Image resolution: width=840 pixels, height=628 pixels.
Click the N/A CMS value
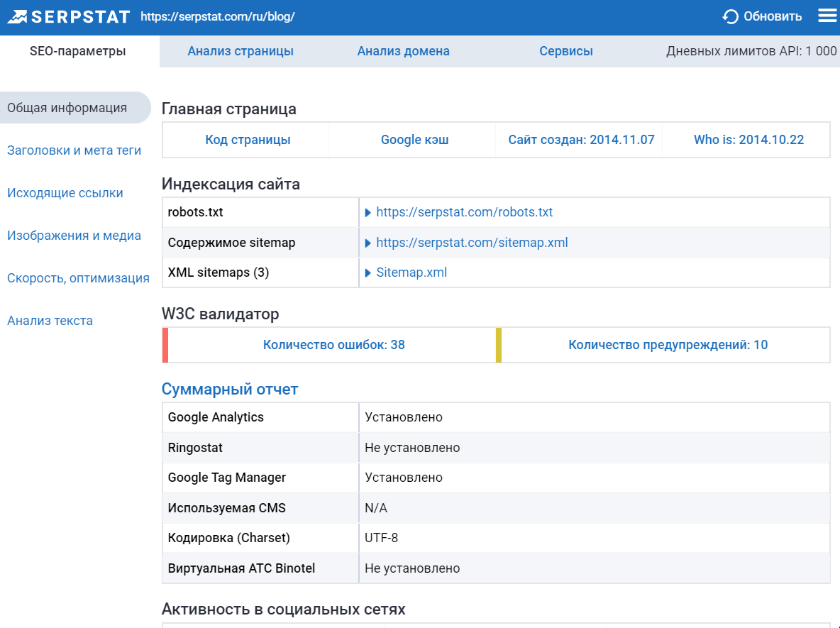click(x=376, y=508)
